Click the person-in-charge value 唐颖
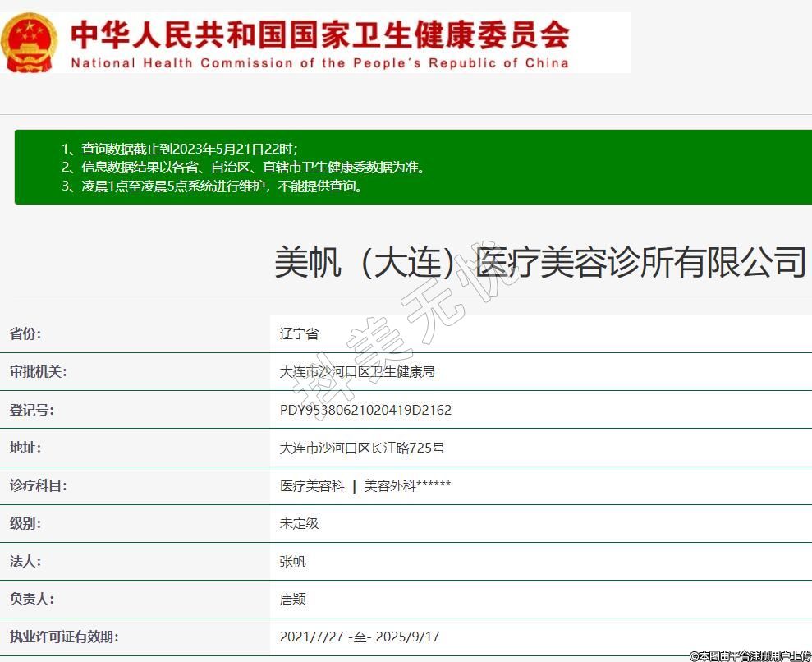812x662 pixels. click(x=292, y=600)
